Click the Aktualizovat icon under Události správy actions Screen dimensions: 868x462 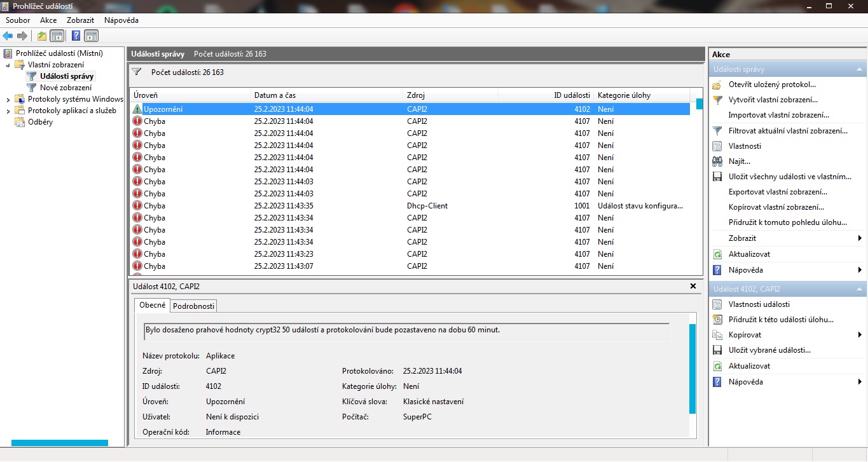pos(717,254)
